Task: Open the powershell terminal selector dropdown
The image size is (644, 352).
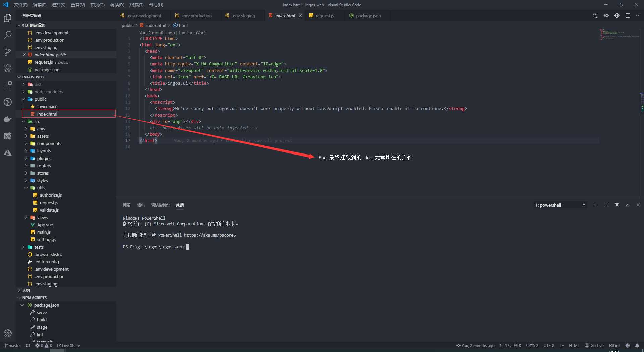Action: 560,205
